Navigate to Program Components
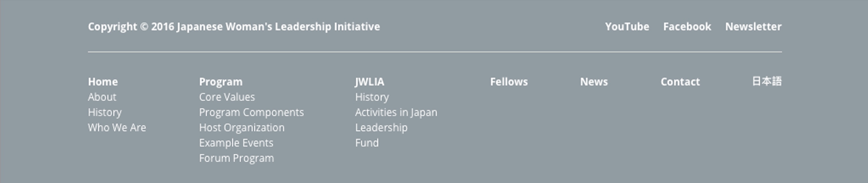This screenshot has height=183, width=868. point(251,112)
